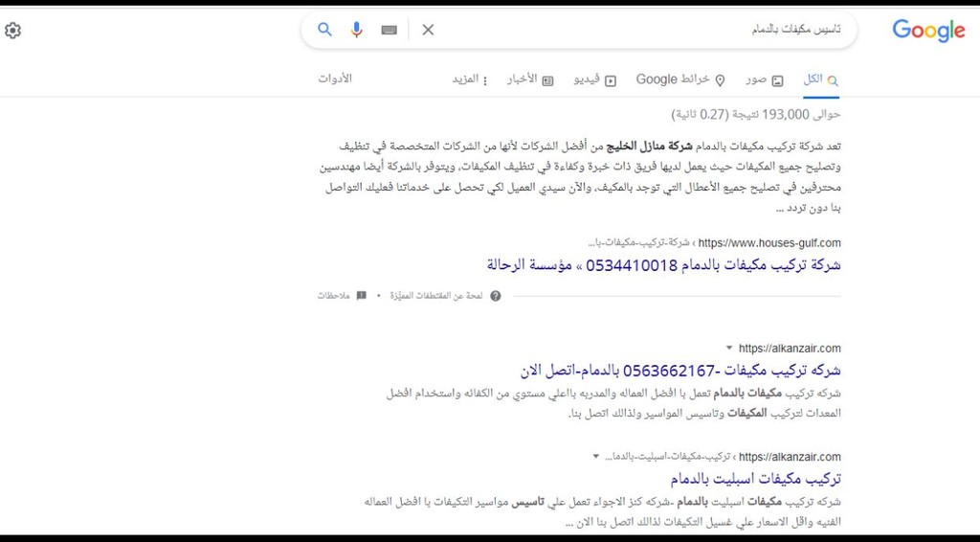Switch to the فيديو (Videos) tab
980x542 pixels.
click(x=595, y=80)
